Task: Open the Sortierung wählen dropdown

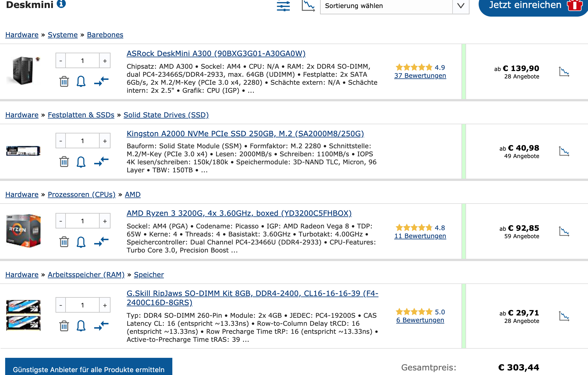Action: click(x=394, y=6)
